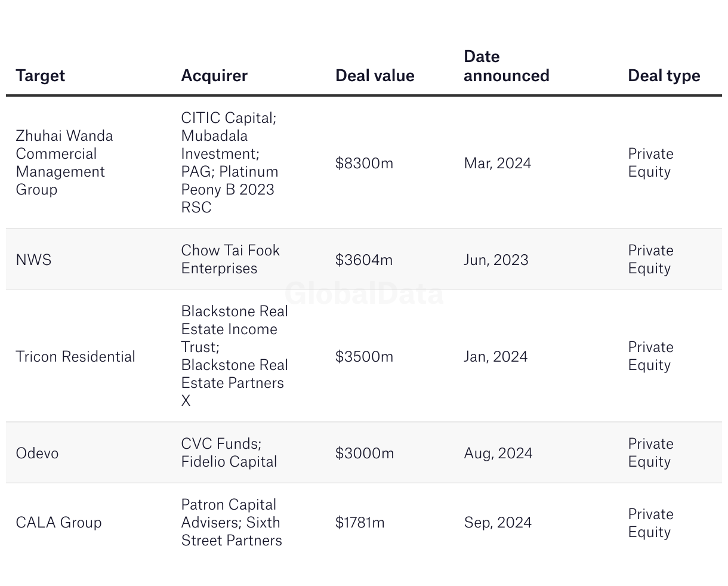Image resolution: width=728 pixels, height=586 pixels.
Task: Click the $3604m deal value
Action: pos(364,260)
